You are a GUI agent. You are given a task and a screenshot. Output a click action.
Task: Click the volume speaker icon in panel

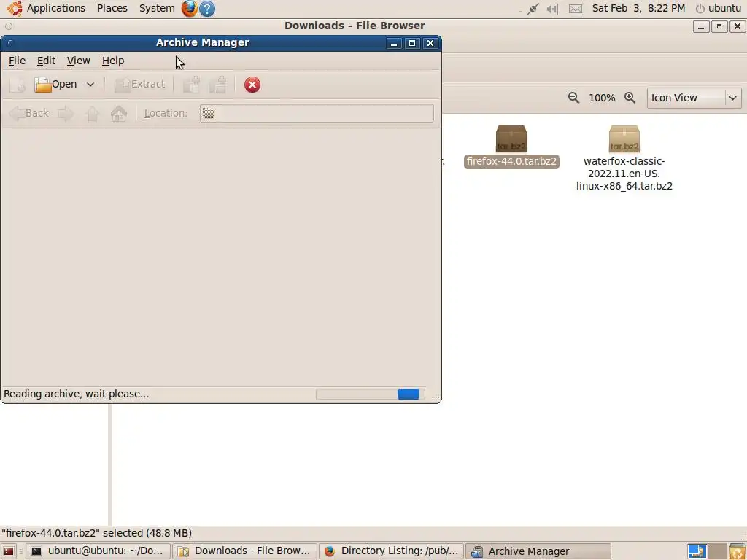point(553,9)
